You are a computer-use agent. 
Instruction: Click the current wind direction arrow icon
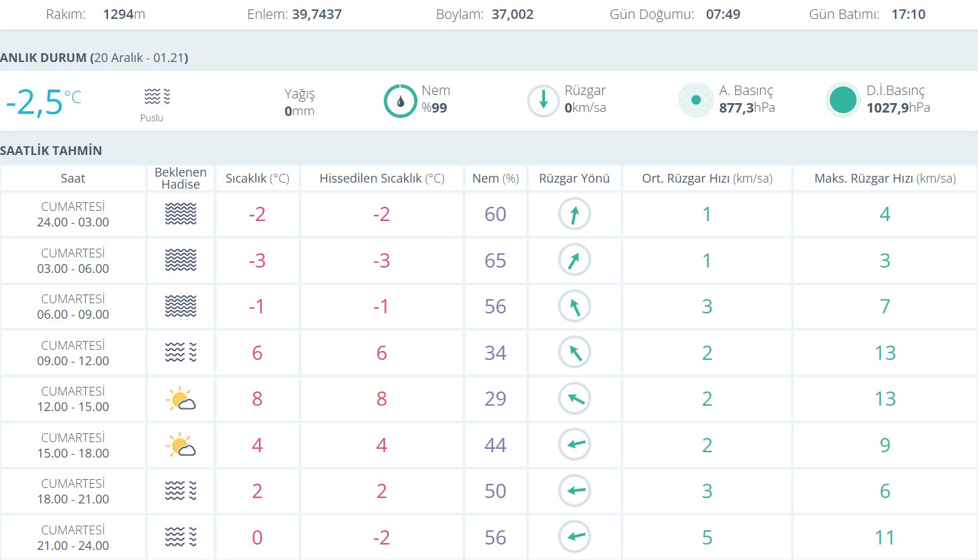(543, 101)
